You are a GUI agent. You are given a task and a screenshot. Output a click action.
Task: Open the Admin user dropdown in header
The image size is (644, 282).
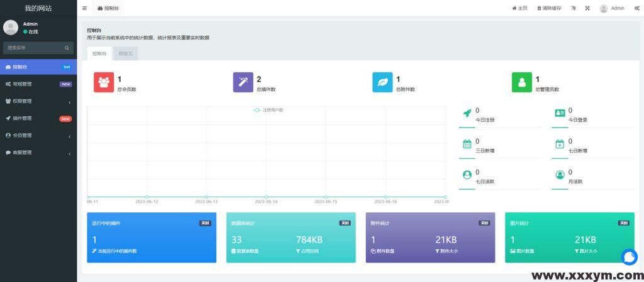tap(612, 8)
